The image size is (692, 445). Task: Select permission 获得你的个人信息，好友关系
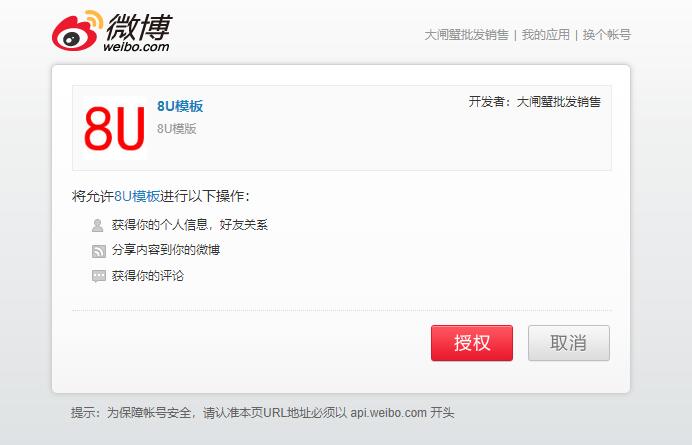(x=190, y=225)
